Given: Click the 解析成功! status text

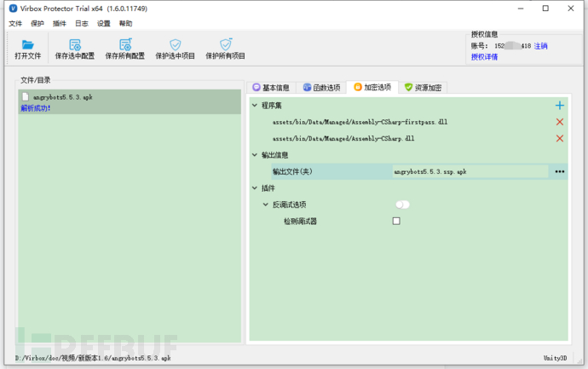Looking at the screenshot, I should [x=36, y=108].
